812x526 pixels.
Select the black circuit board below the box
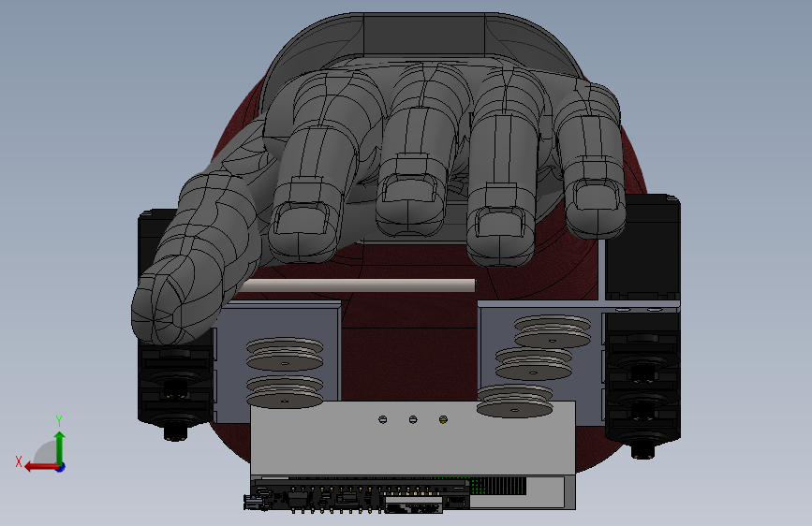[358, 495]
